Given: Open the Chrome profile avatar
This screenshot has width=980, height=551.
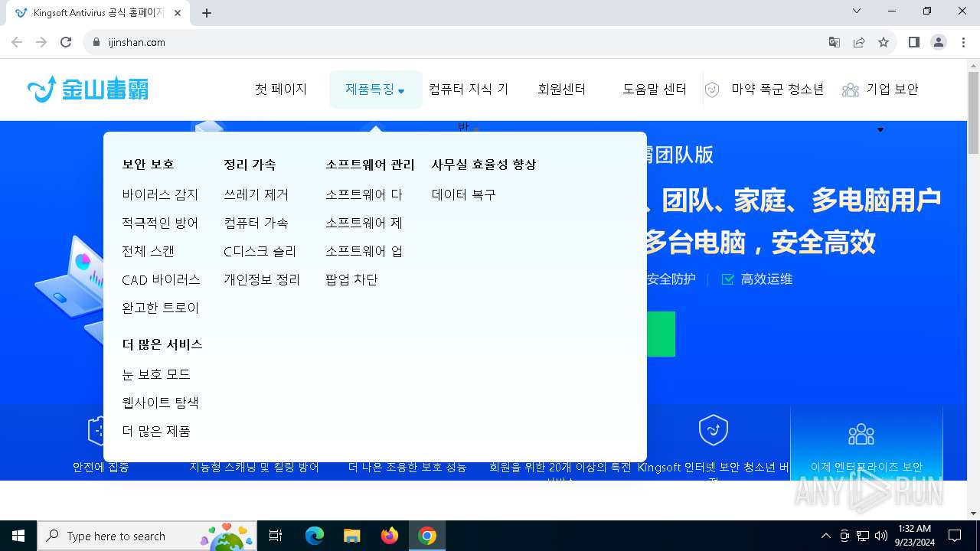Looking at the screenshot, I should [939, 42].
